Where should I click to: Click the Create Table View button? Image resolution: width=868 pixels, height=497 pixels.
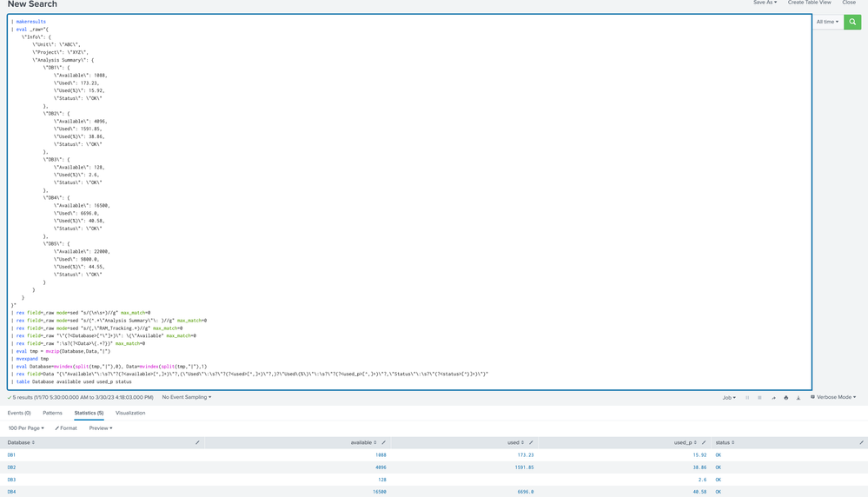click(x=809, y=3)
